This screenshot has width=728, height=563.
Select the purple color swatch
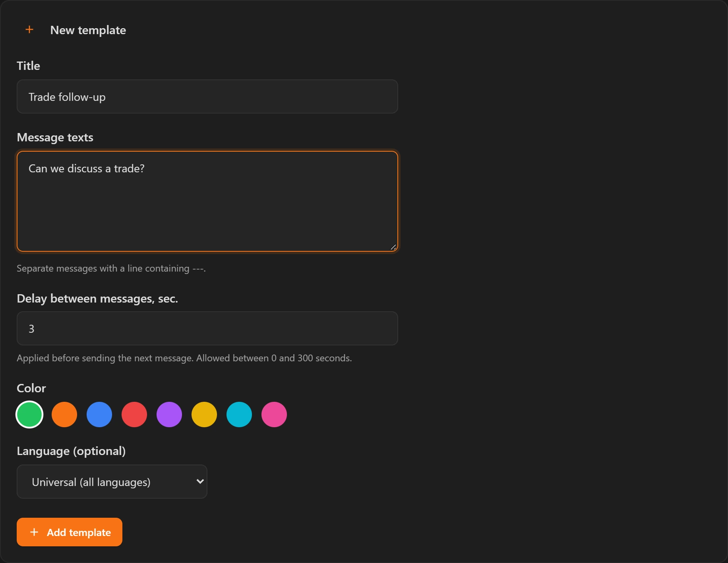[x=169, y=415]
